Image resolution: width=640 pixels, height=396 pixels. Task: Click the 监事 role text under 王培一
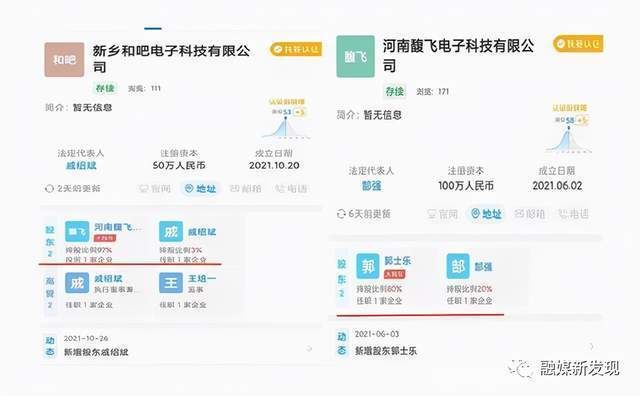(x=195, y=289)
